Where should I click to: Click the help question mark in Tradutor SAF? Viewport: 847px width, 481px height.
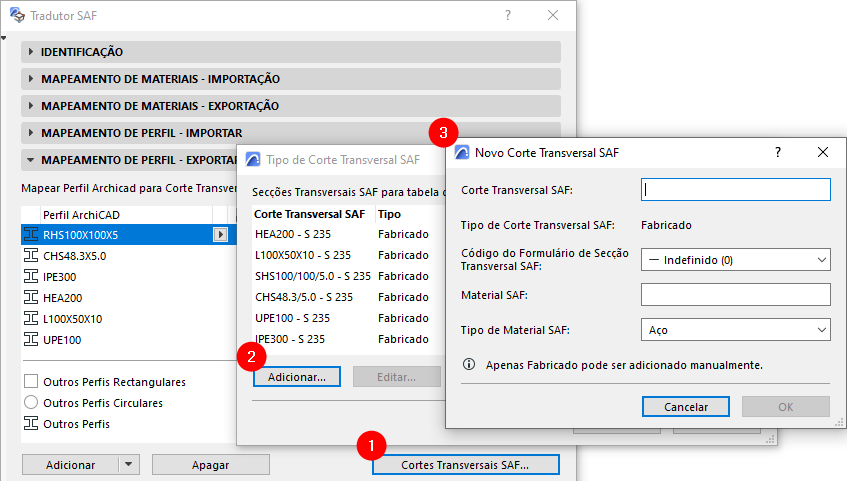508,15
